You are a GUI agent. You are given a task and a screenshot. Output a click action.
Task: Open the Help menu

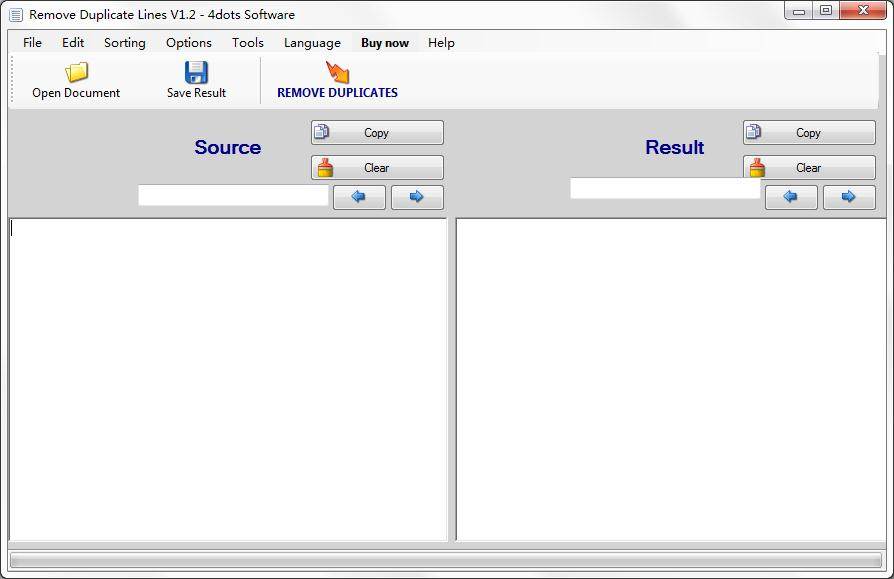click(439, 42)
